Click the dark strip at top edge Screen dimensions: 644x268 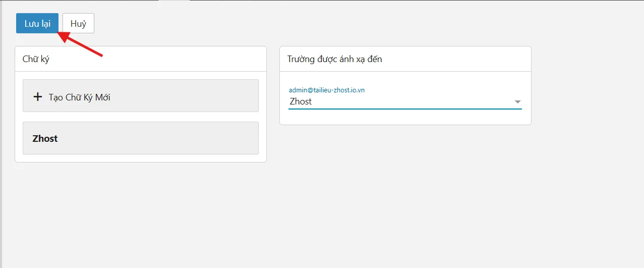323,1
